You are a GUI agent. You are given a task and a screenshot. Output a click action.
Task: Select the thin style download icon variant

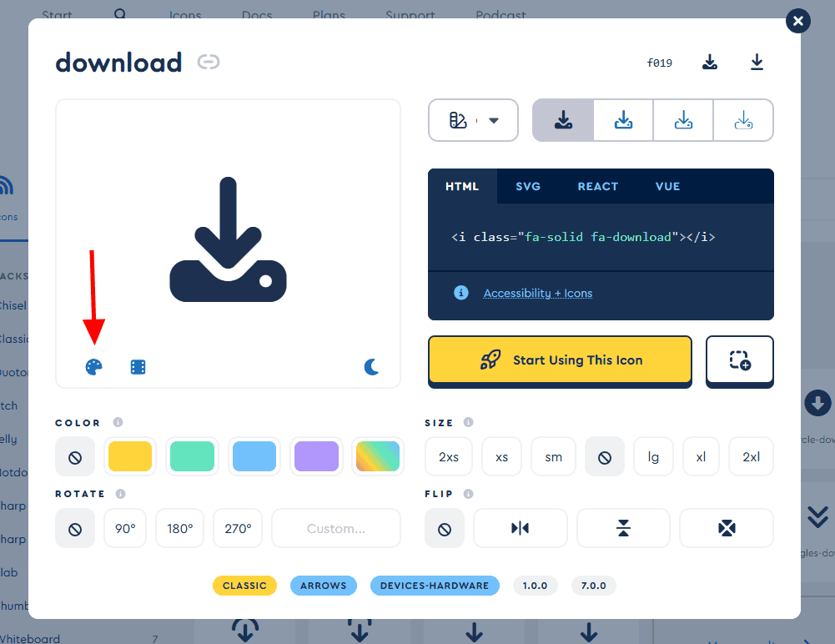pyautogui.click(x=743, y=120)
